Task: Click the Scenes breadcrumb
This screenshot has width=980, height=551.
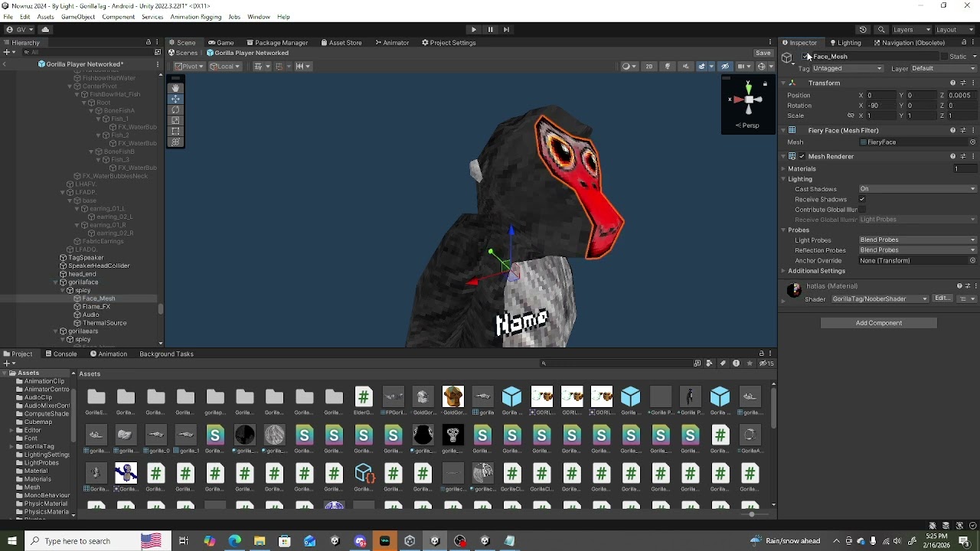Action: point(183,54)
